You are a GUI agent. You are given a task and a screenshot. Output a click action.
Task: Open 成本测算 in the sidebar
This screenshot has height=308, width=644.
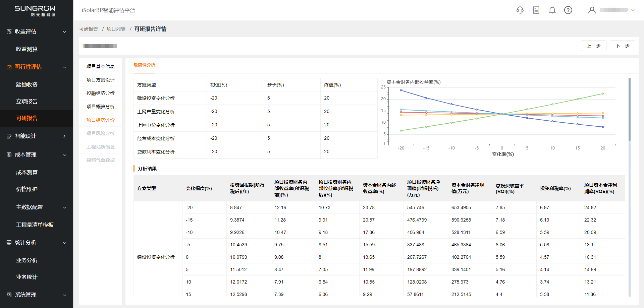click(27, 172)
